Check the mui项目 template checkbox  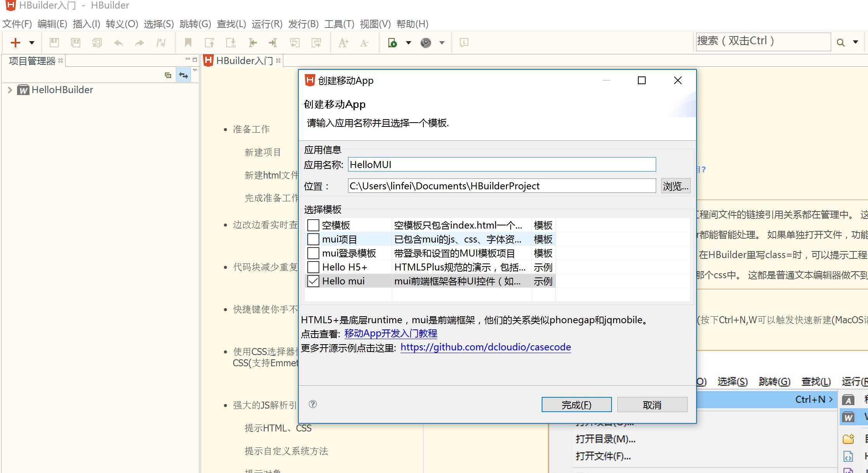tap(313, 239)
